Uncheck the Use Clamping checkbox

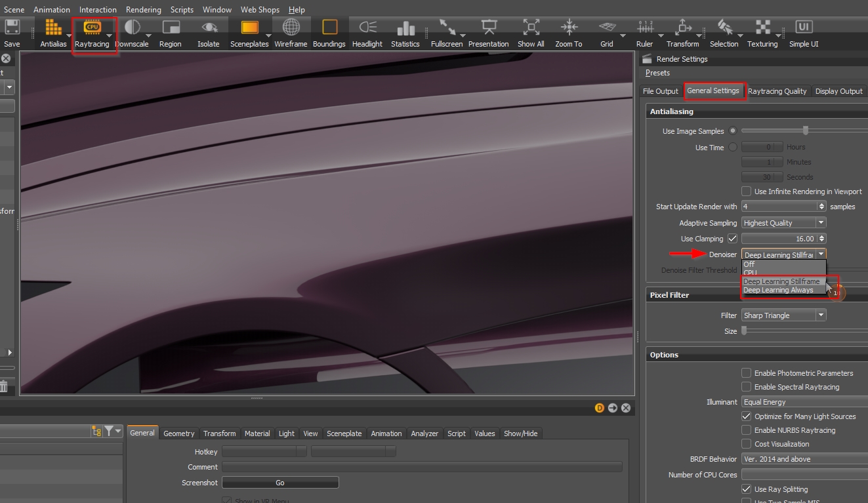pyautogui.click(x=732, y=239)
